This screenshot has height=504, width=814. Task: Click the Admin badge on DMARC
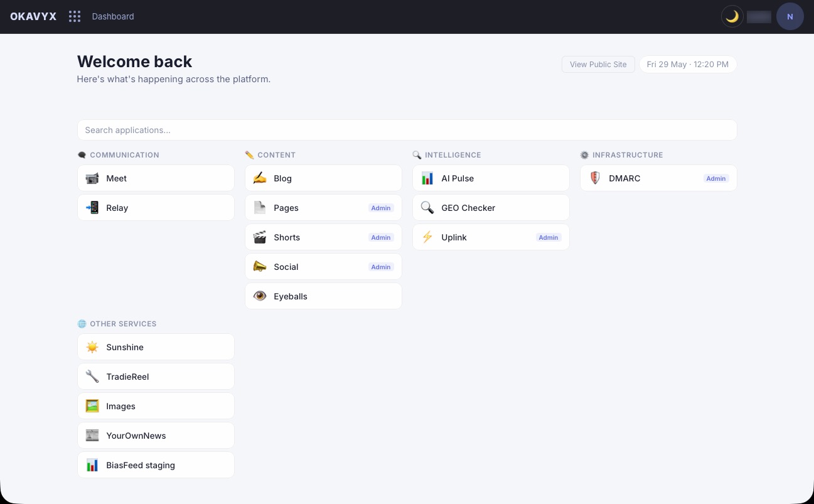pos(716,178)
